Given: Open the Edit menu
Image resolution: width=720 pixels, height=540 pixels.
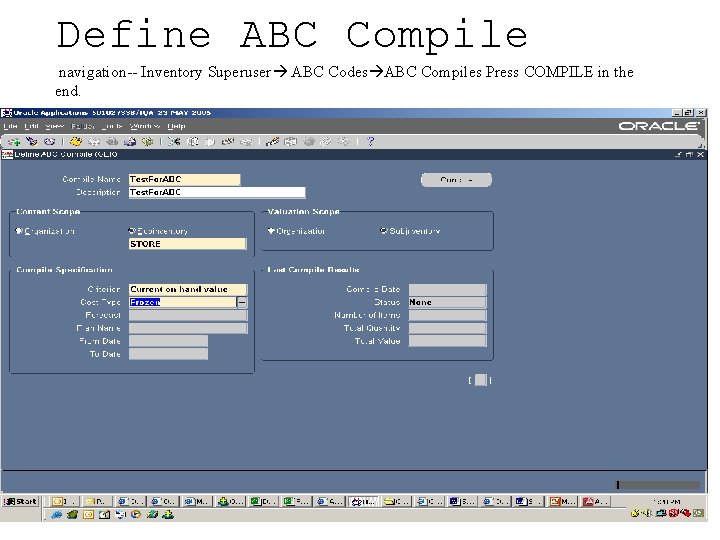Looking at the screenshot, I should coord(31,126).
